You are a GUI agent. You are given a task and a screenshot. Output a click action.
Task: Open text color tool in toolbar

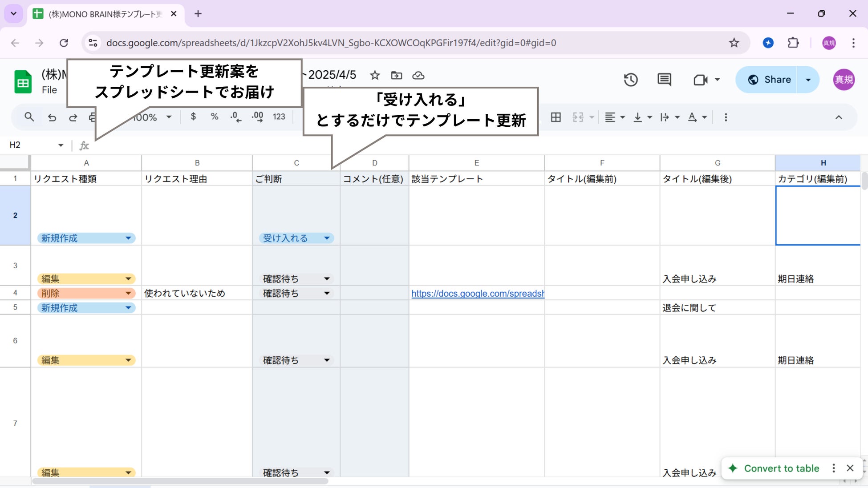(693, 117)
